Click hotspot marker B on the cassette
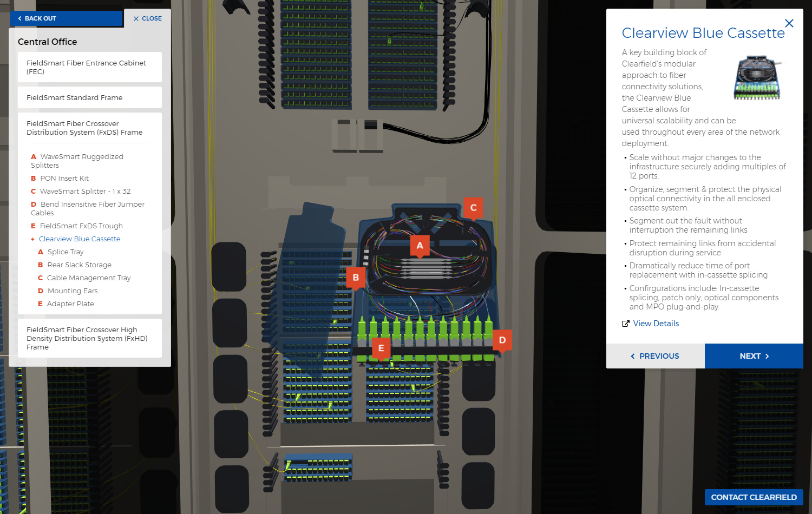Image resolution: width=812 pixels, height=514 pixels. [x=356, y=278]
